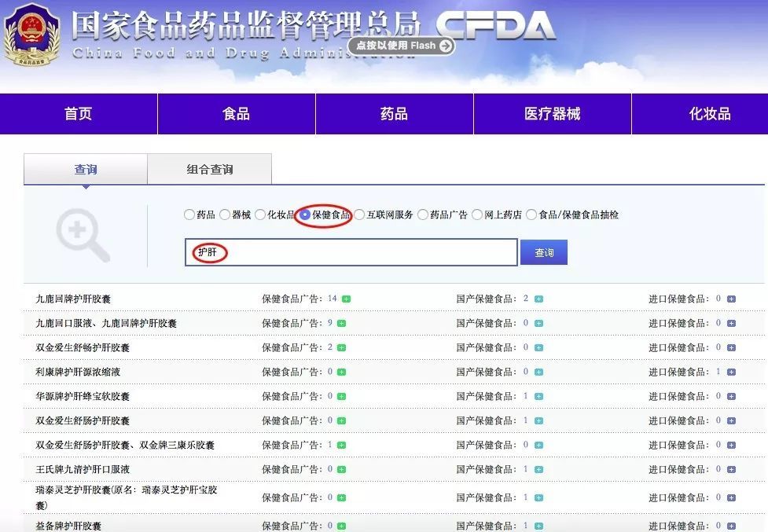Viewport: 768px width, 532px height.
Task: Click teal plus for 双金牌三康乐胶囊 row 国产
Action: [x=538, y=446]
